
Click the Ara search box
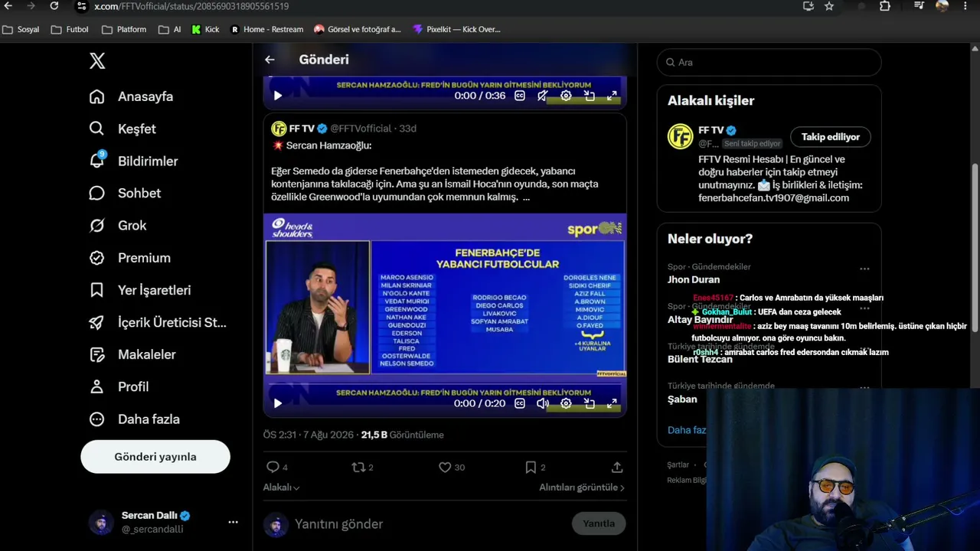click(x=769, y=62)
